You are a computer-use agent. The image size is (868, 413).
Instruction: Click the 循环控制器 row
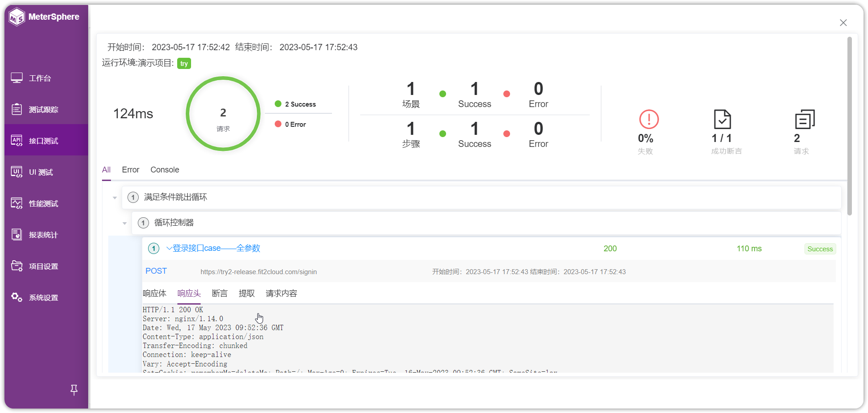tap(486, 223)
